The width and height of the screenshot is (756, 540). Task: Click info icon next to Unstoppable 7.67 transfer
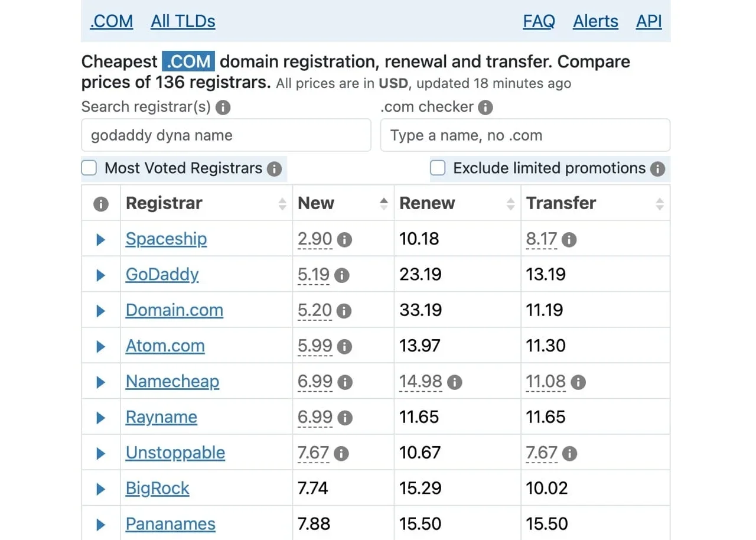point(569,454)
